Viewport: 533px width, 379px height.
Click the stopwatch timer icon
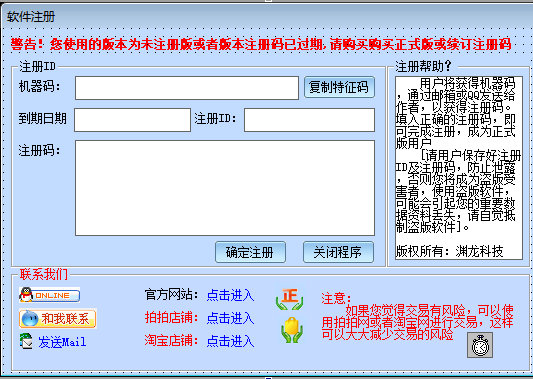click(x=480, y=345)
